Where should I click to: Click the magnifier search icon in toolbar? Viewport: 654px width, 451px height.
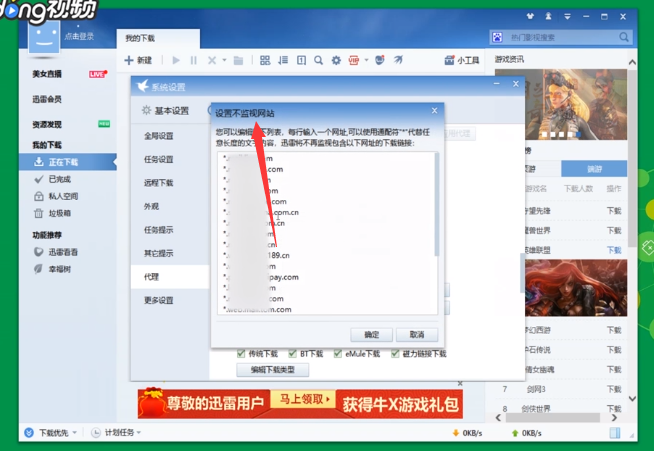tap(319, 60)
